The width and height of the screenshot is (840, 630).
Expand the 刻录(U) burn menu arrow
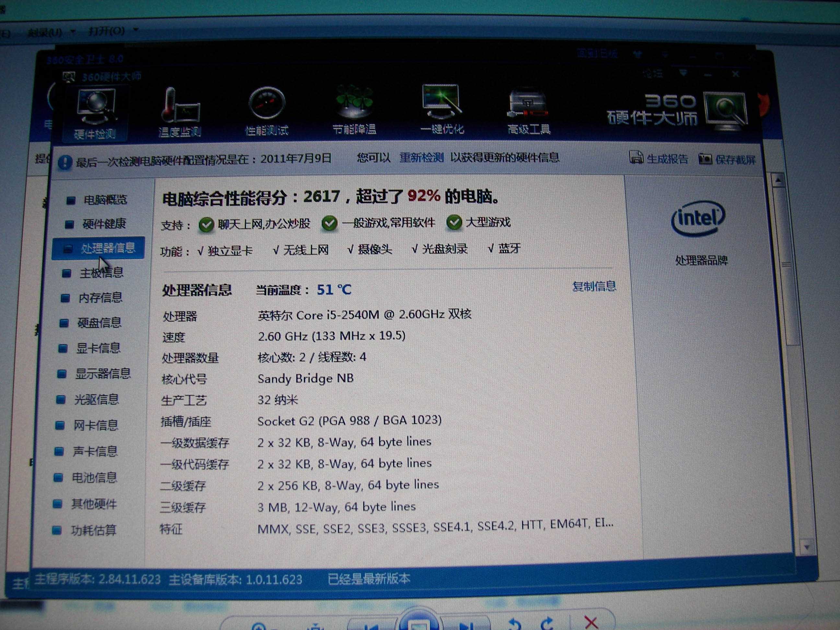pyautogui.click(x=73, y=32)
